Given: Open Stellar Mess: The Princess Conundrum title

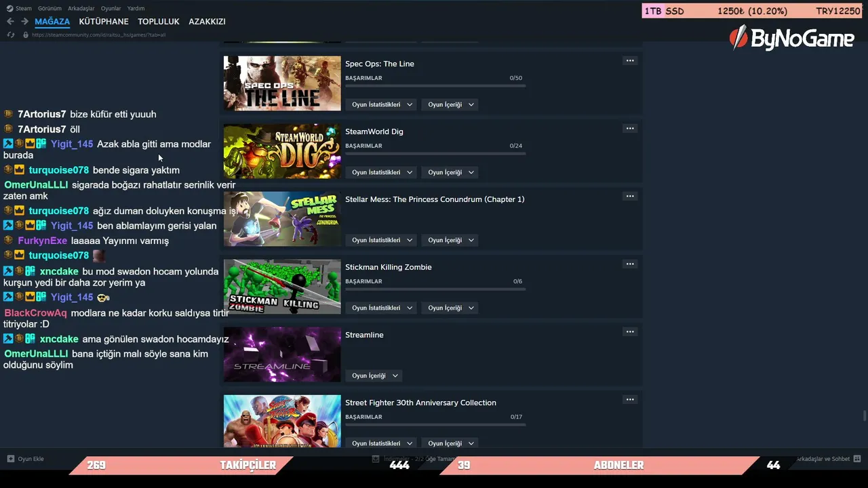Looking at the screenshot, I should pyautogui.click(x=435, y=199).
